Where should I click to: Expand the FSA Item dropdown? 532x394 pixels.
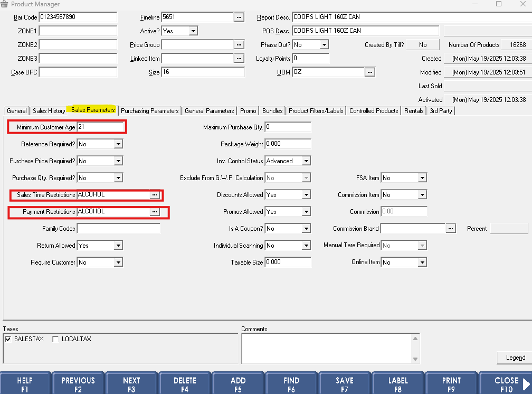click(422, 178)
